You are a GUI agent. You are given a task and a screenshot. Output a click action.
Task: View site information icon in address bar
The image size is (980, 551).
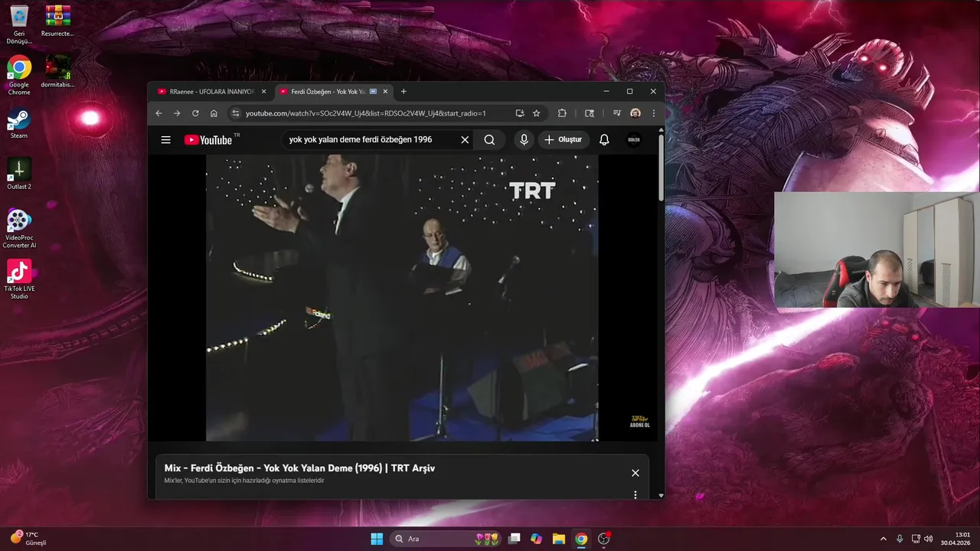tap(235, 113)
